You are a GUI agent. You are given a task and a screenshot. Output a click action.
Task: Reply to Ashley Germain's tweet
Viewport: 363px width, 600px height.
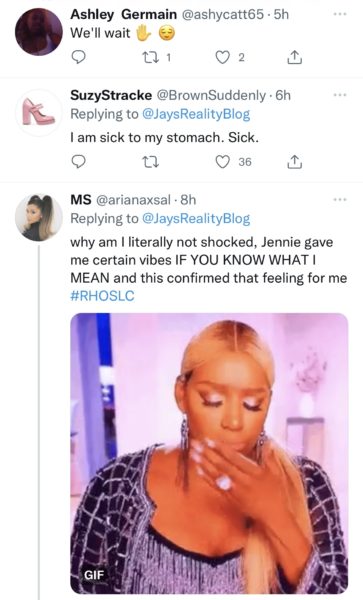point(79,57)
